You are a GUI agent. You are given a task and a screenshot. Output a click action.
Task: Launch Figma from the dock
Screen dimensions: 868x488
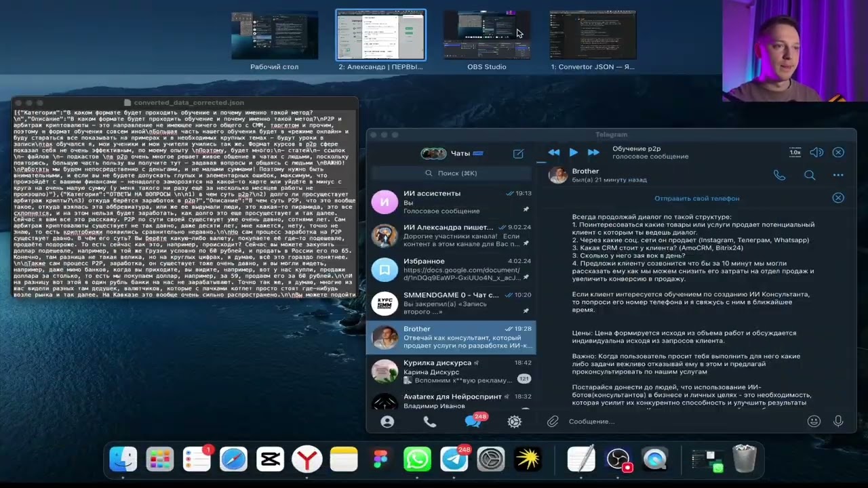point(380,460)
